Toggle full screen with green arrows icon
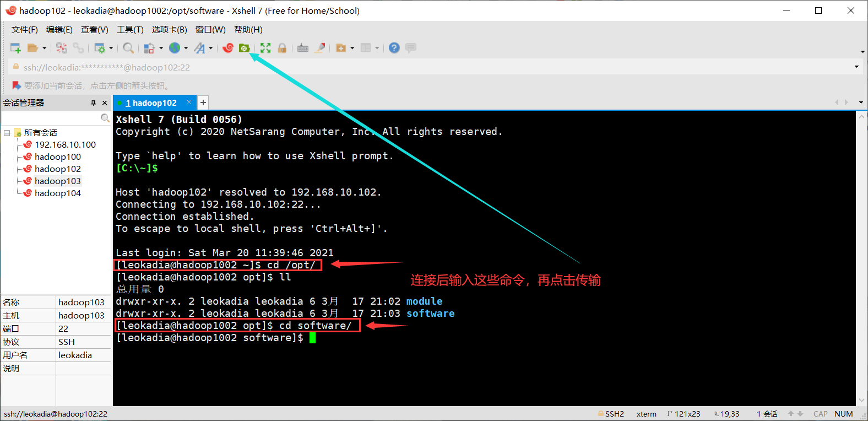The image size is (868, 421). tap(265, 48)
